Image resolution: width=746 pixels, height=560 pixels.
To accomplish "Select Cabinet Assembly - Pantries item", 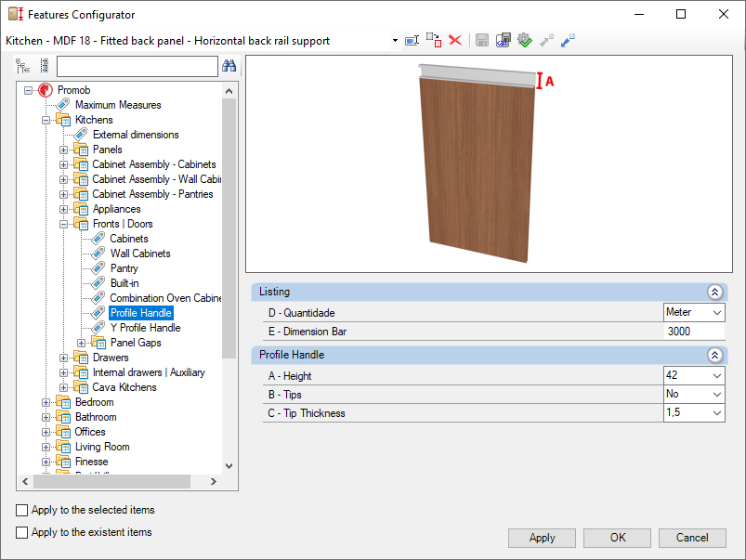I will click(x=152, y=194).
